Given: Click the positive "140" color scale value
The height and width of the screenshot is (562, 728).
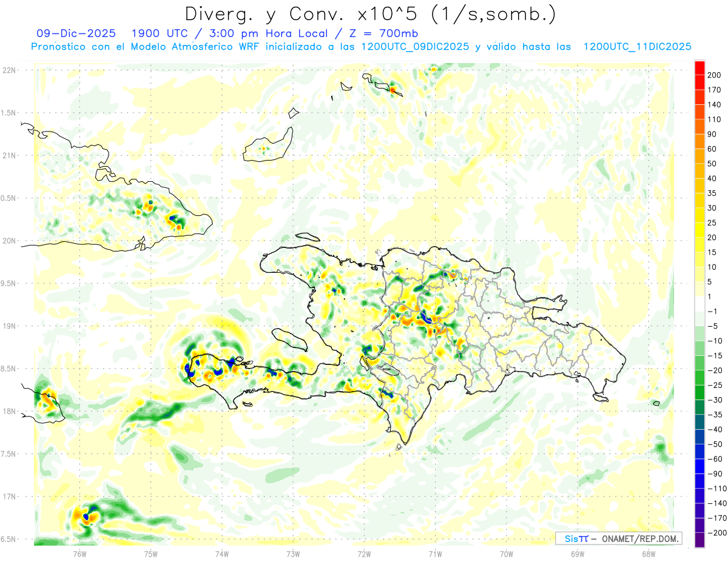Looking at the screenshot, I should coord(714,104).
